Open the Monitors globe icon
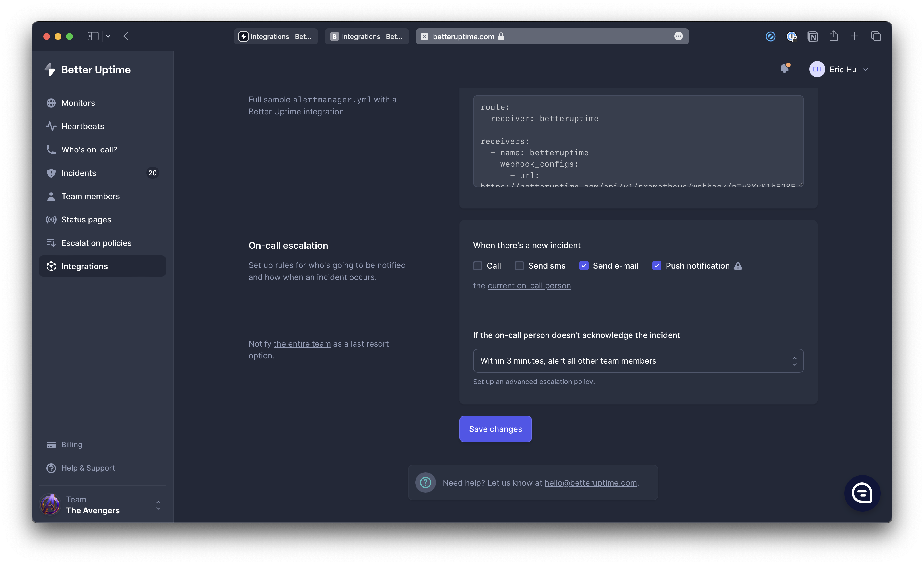Viewport: 924px width, 565px height. tap(51, 103)
